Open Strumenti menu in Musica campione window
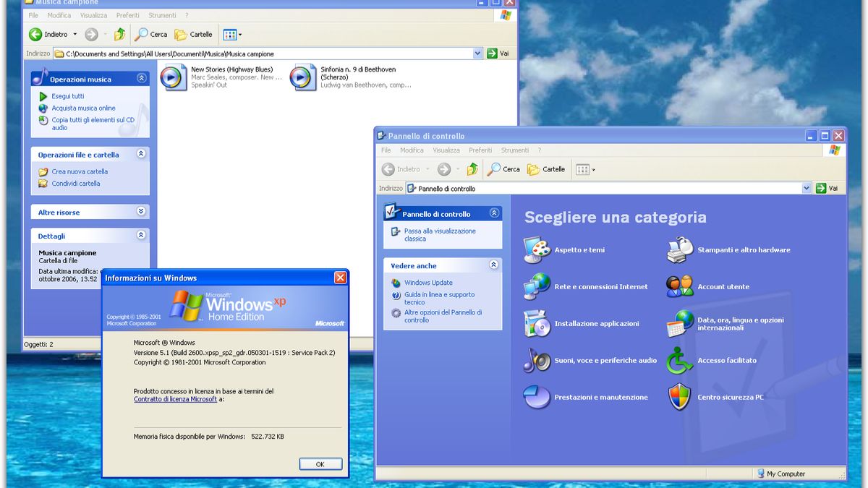 click(162, 15)
